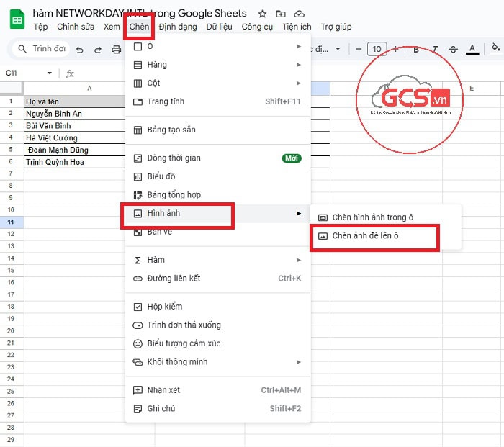Click the star icon beside document title
The image size is (504, 447).
[262, 14]
